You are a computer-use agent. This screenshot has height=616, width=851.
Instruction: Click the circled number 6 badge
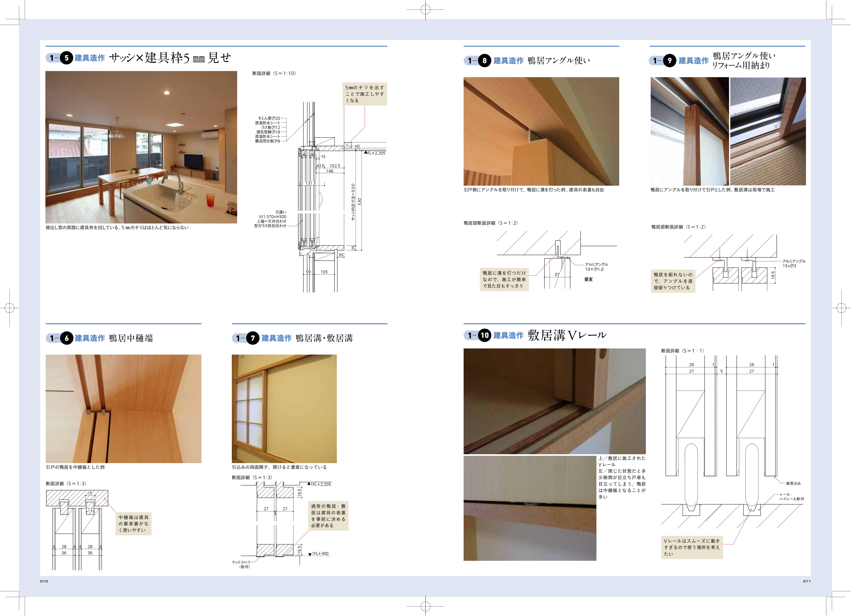pos(66,338)
